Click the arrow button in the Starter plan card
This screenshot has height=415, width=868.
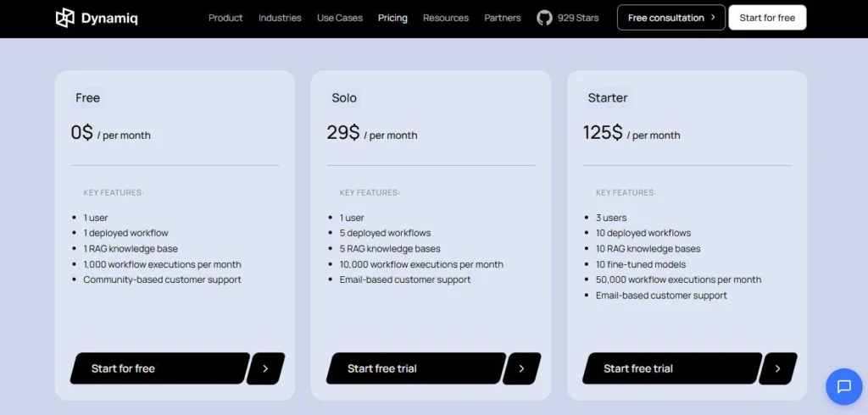[x=778, y=368]
